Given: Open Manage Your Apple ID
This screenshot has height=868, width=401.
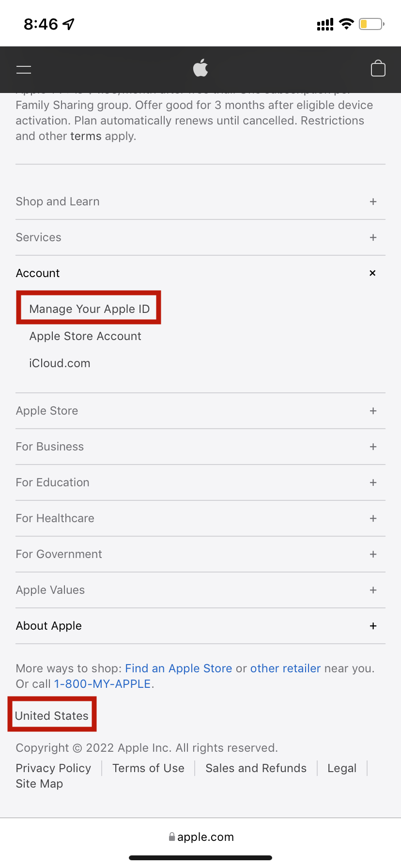Looking at the screenshot, I should coord(90,309).
